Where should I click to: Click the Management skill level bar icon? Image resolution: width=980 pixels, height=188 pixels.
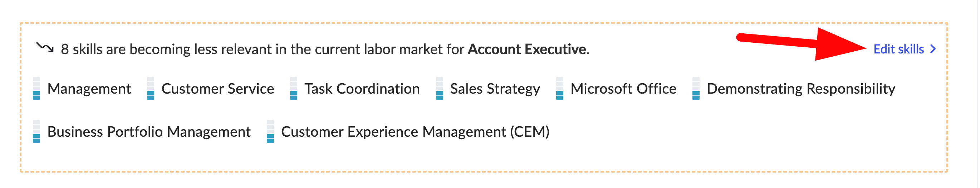pos(36,89)
